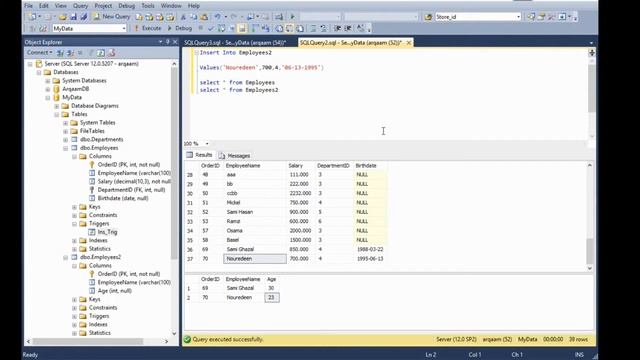Close the SQLQuery2.sql tab

tap(409, 42)
